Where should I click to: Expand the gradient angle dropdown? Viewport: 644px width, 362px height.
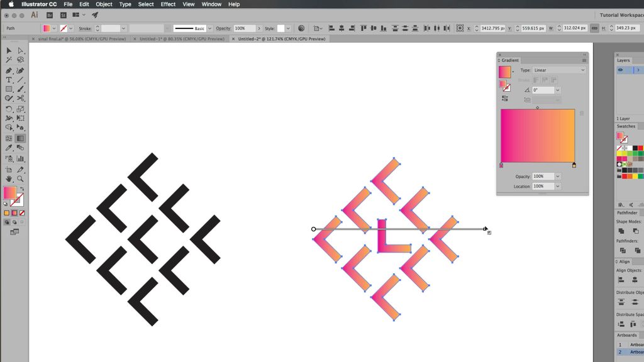(557, 90)
